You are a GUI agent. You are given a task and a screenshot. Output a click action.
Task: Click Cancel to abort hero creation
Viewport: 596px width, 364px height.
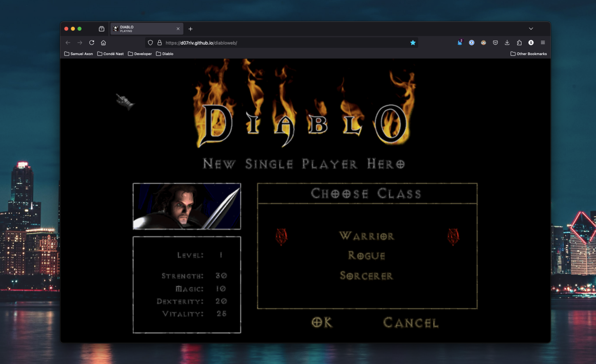[x=410, y=323]
